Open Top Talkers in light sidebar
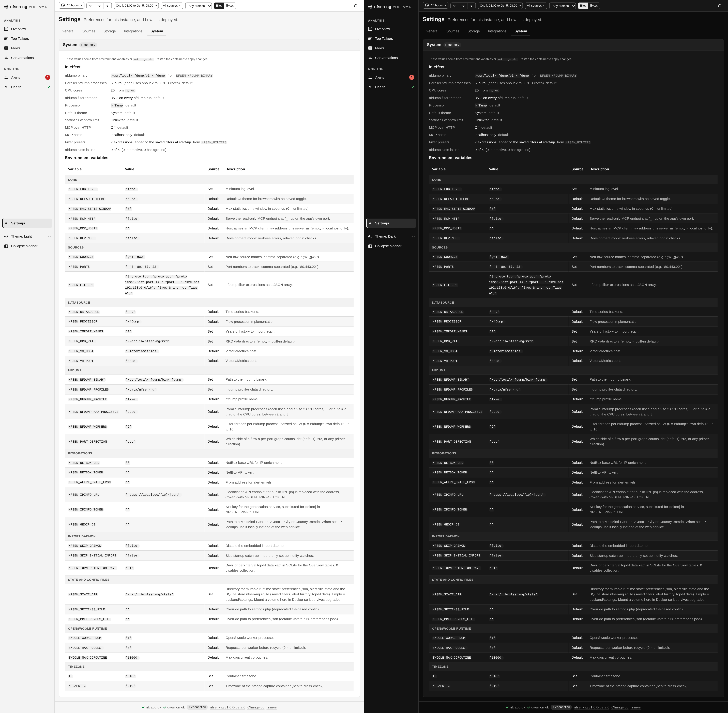This screenshot has width=728, height=713. (27, 39)
